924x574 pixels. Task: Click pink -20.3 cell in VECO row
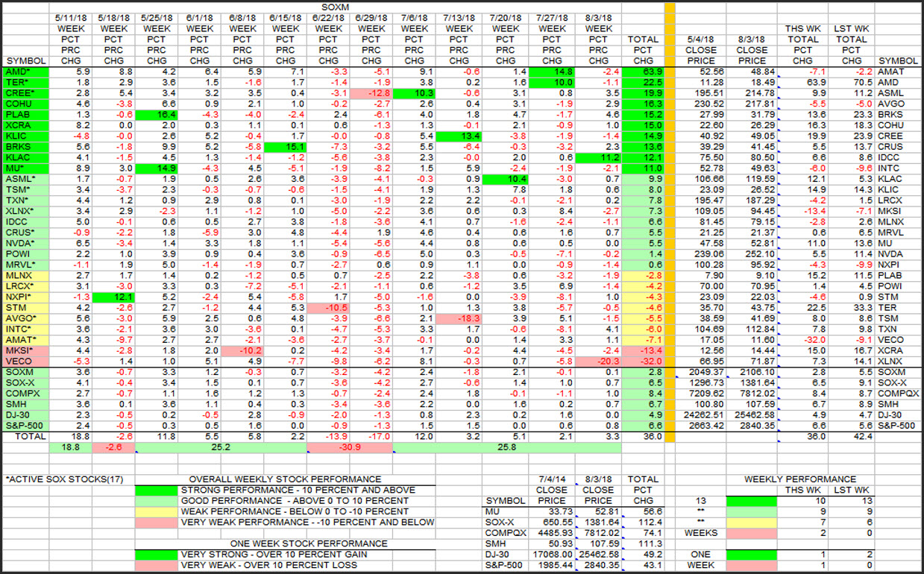coord(597,361)
